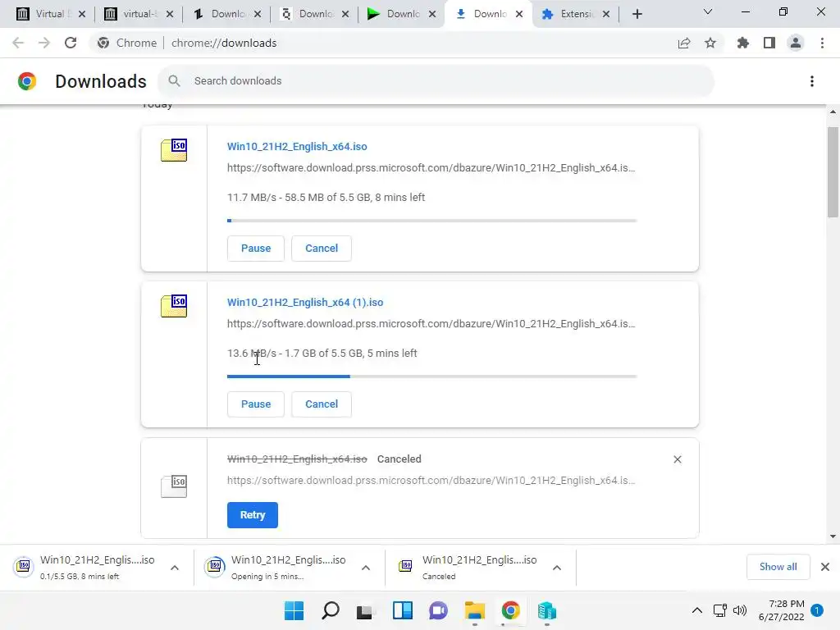Image resolution: width=840 pixels, height=630 pixels.
Task: Open the Win10_21H2_English_x64 (1).iso file name link
Action: (x=305, y=303)
